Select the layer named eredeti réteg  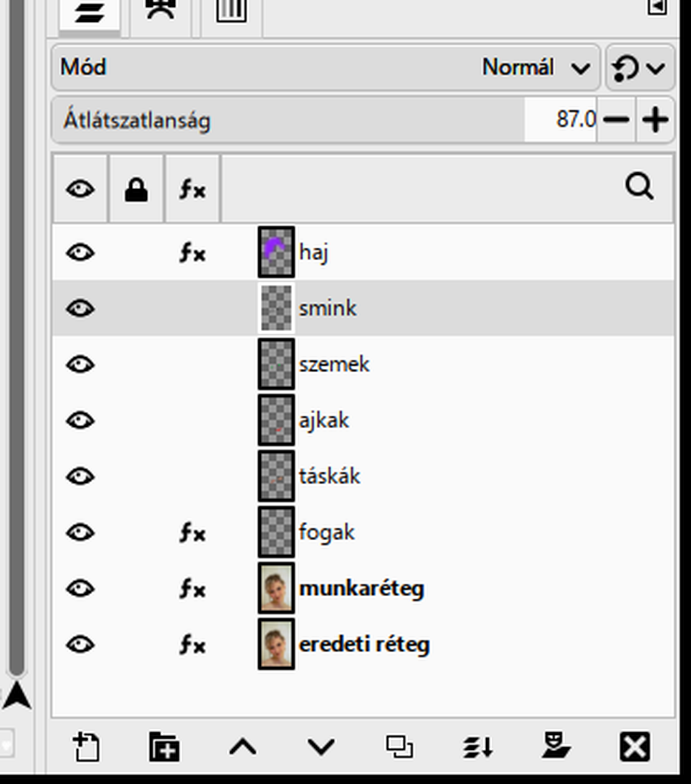tap(364, 645)
